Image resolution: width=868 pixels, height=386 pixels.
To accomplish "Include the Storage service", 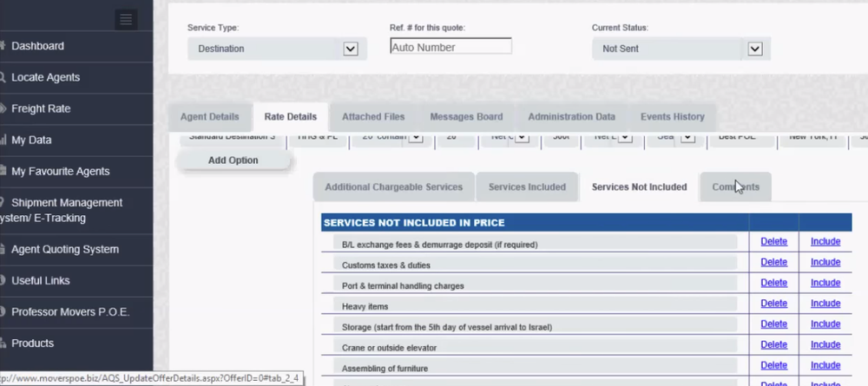I will (x=825, y=324).
